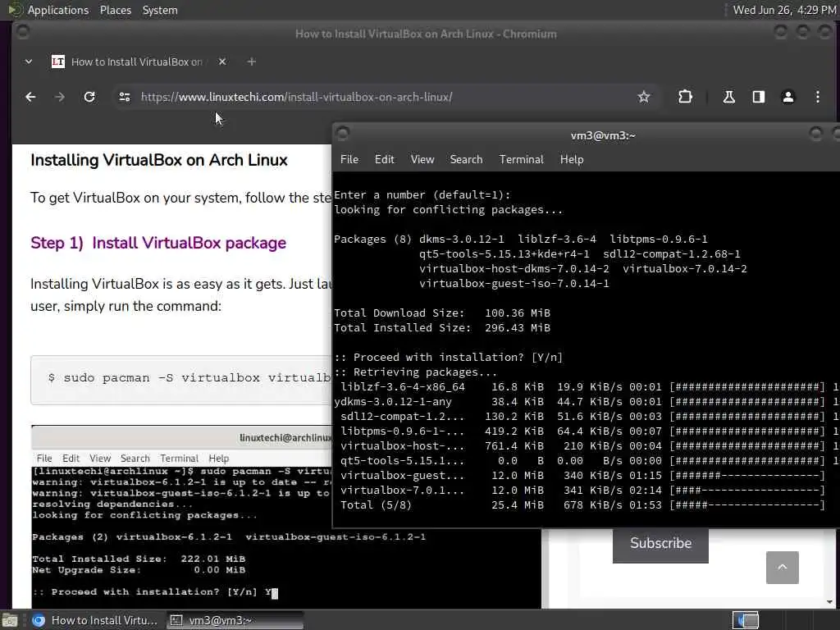Click the terminal window menu button at title left
The image size is (840, 630).
click(344, 133)
